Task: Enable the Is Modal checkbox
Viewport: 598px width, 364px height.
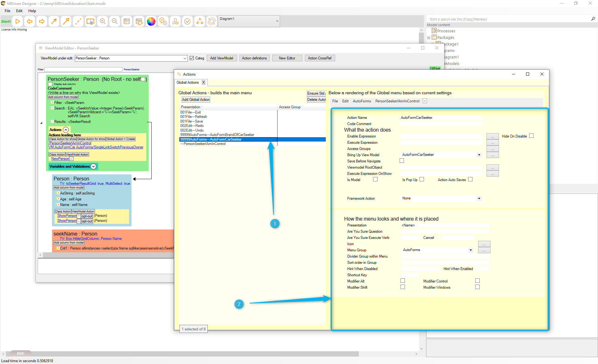Action: pos(375,180)
